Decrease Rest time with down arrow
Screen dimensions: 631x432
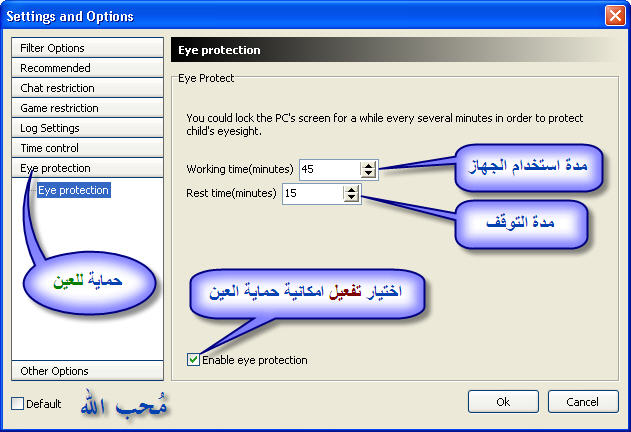point(351,198)
